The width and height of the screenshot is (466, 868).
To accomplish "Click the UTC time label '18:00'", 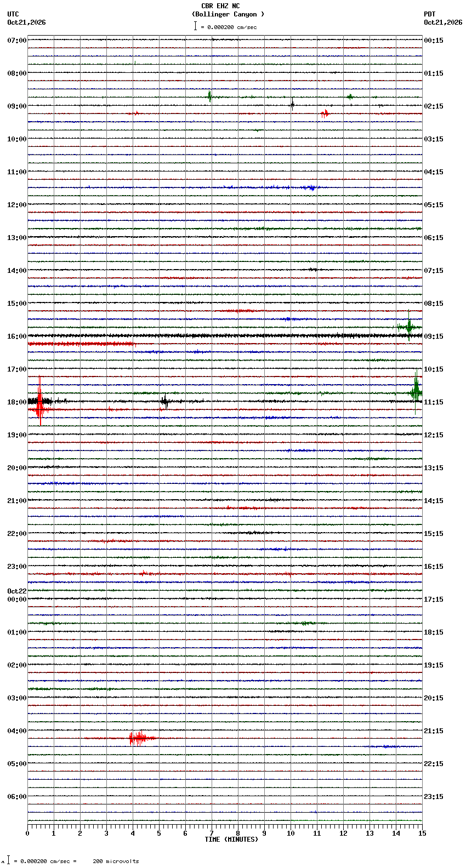I will pos(17,402).
